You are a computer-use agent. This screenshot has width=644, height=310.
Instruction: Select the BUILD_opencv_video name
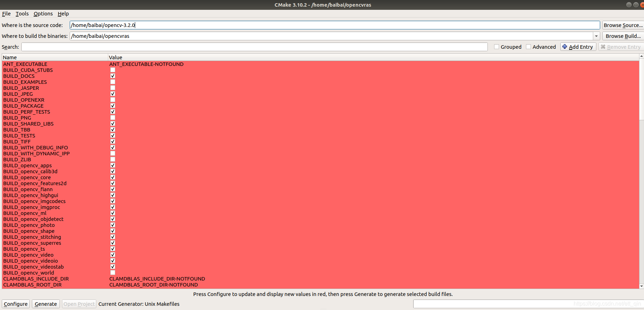click(x=28, y=255)
